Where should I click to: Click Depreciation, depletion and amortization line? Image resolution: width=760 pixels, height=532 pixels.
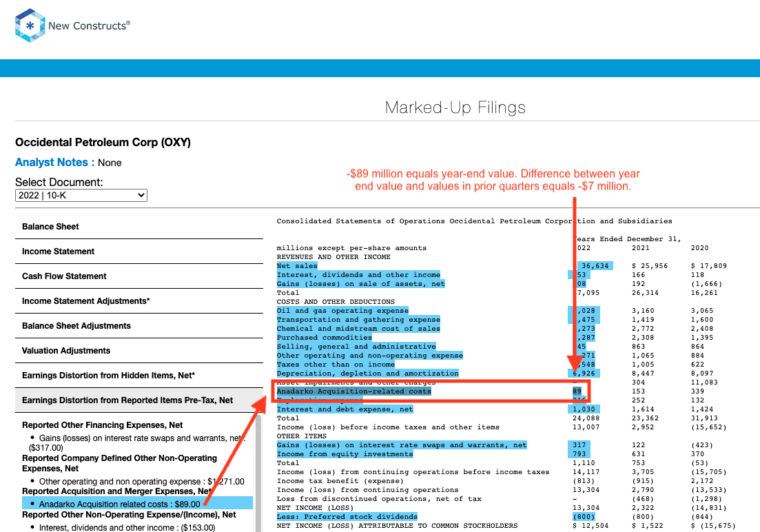[x=367, y=374]
